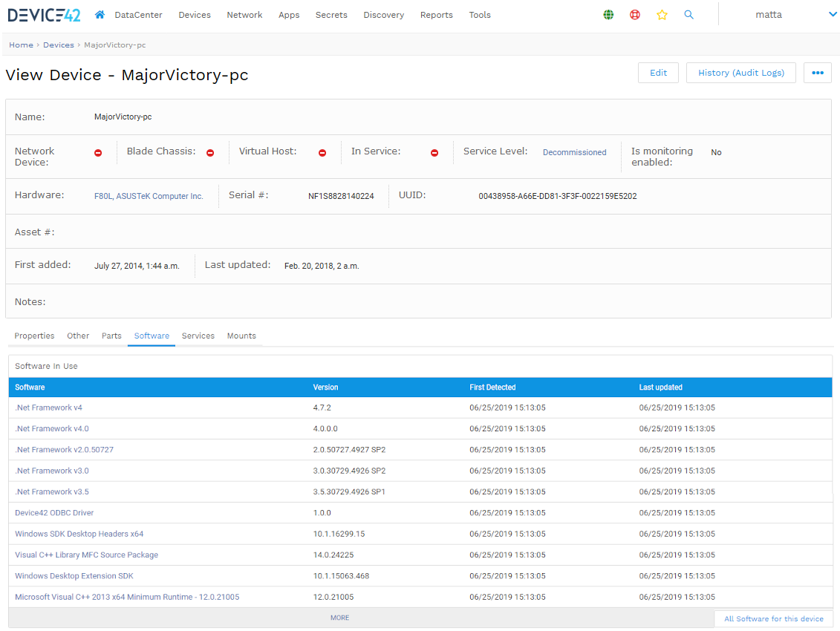Open the .Net Framework v4 link
The image size is (840, 631).
(49, 408)
